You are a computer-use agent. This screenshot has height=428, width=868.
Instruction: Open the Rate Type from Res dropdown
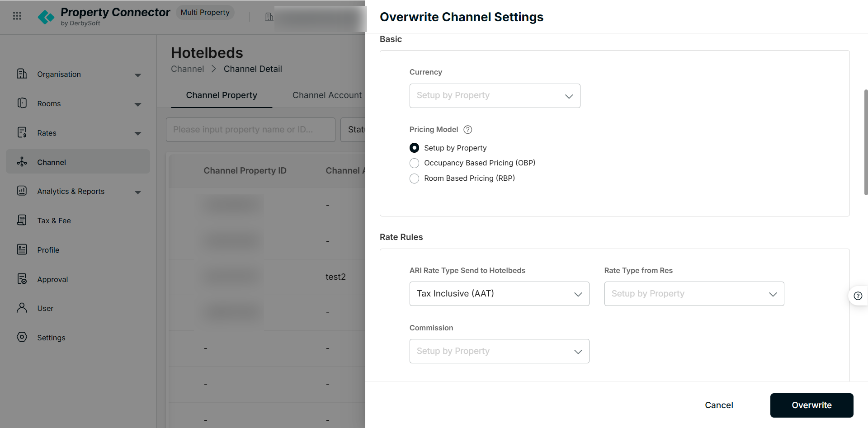694,294
